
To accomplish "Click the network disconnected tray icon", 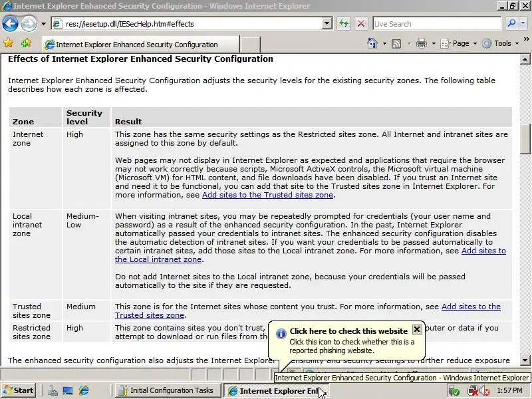I will click(x=473, y=391).
